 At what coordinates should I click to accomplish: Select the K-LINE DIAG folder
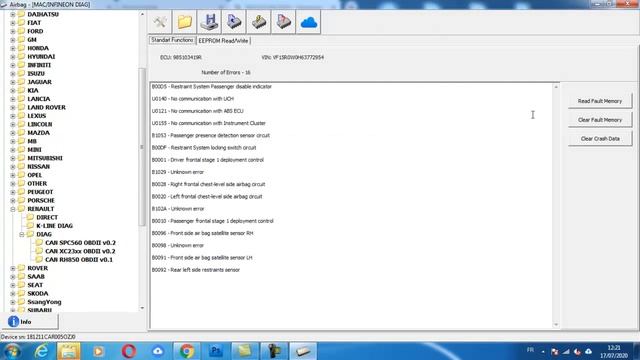tap(54, 226)
